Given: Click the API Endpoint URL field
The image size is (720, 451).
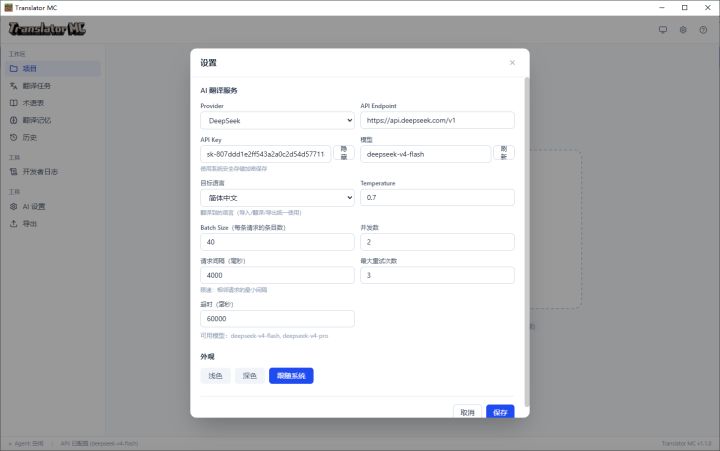Looking at the screenshot, I should click(437, 120).
